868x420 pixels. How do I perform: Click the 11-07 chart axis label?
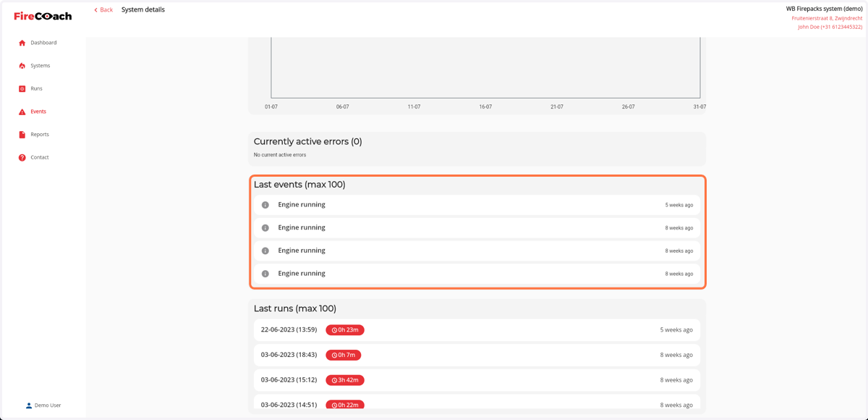point(414,106)
